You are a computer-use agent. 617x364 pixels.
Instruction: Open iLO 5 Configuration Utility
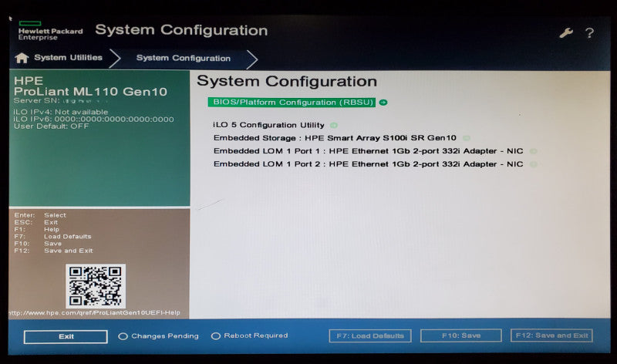tap(268, 125)
